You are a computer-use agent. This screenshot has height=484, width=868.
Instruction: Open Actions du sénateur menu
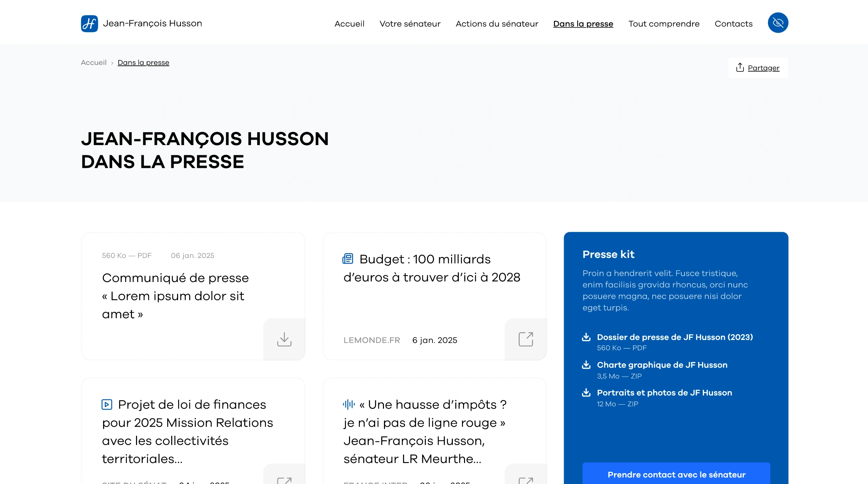click(x=497, y=24)
